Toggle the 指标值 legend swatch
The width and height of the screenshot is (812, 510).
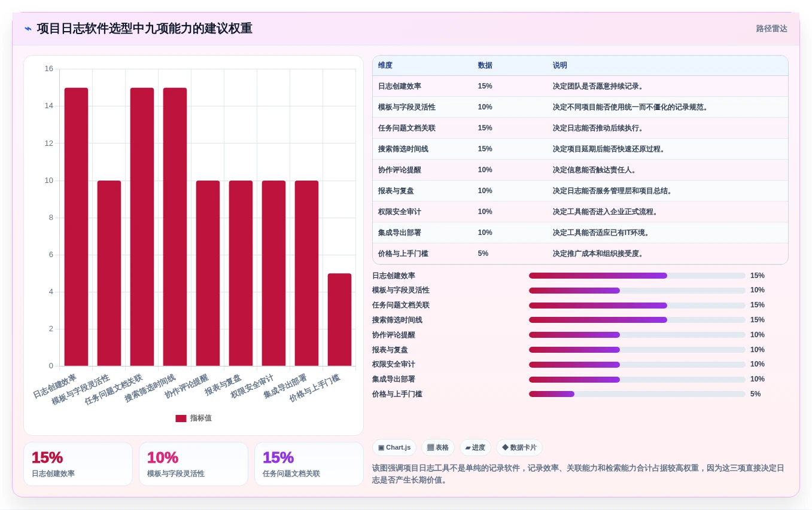[181, 419]
